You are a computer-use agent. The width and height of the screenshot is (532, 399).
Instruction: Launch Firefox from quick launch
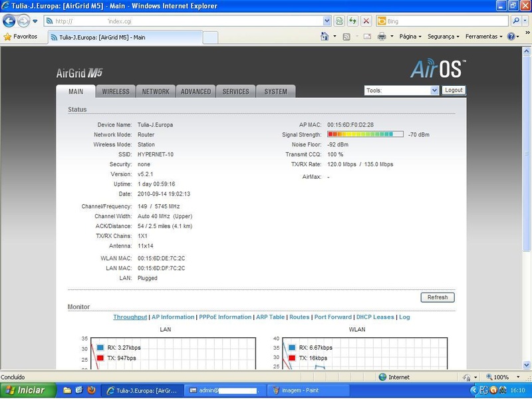click(91, 390)
